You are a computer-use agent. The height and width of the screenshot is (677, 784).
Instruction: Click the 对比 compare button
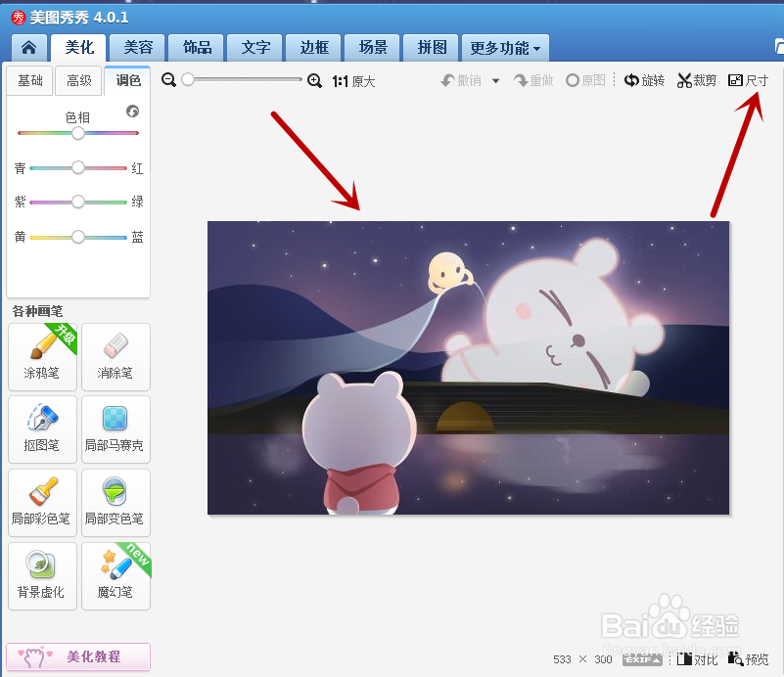click(697, 659)
